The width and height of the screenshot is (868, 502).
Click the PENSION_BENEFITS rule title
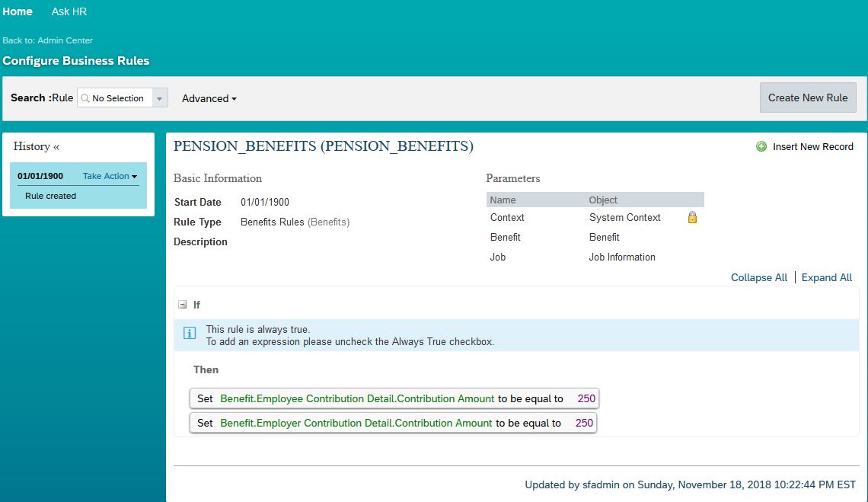[x=324, y=146]
